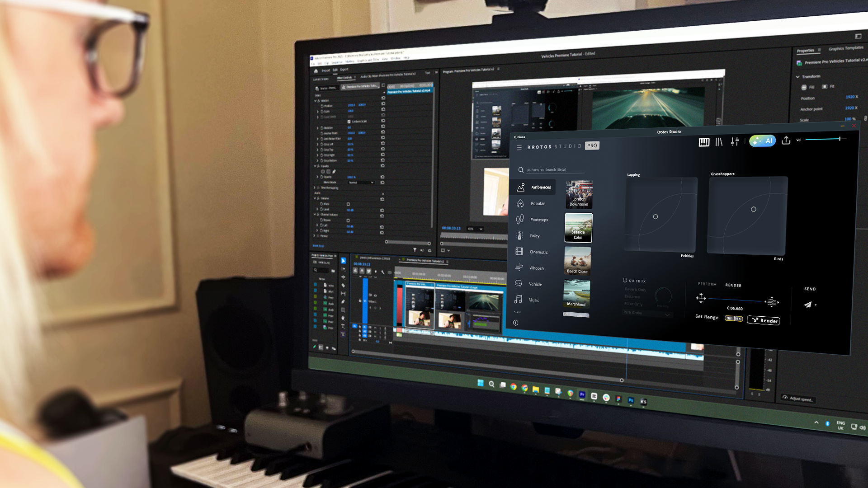Select the Popular category
Viewport: 868px width, 488px height.
pos(531,203)
